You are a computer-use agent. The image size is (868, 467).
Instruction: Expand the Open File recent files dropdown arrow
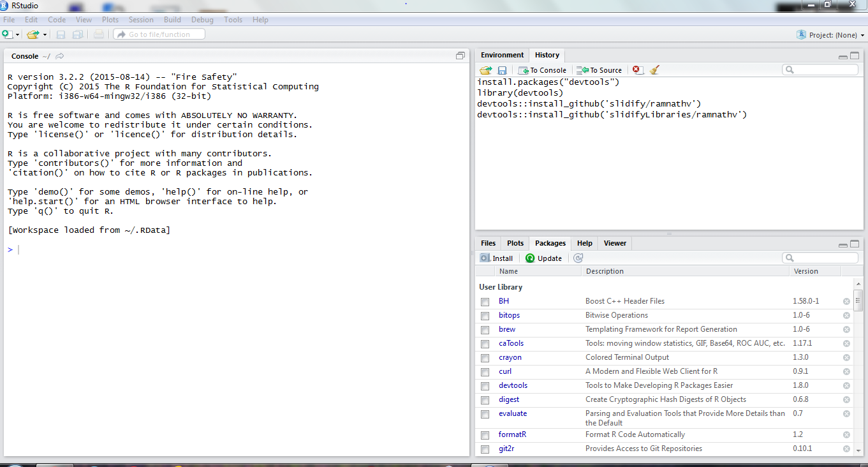(45, 34)
